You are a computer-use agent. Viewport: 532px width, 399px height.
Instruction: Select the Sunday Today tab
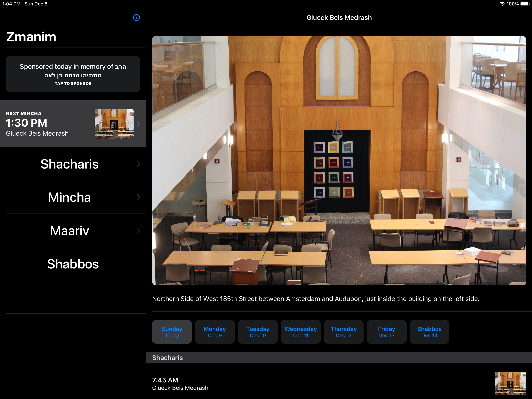(172, 332)
